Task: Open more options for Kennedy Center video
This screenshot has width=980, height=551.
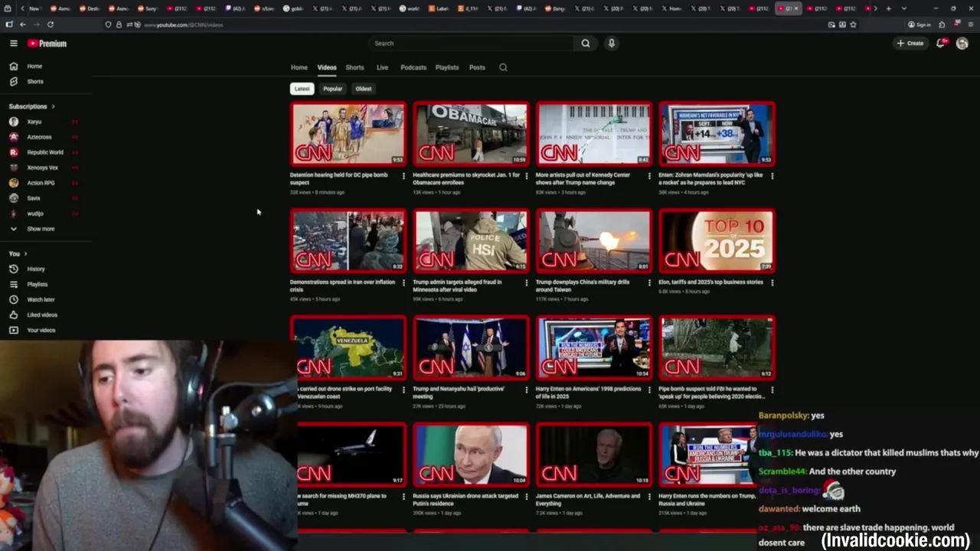Action: pos(648,176)
